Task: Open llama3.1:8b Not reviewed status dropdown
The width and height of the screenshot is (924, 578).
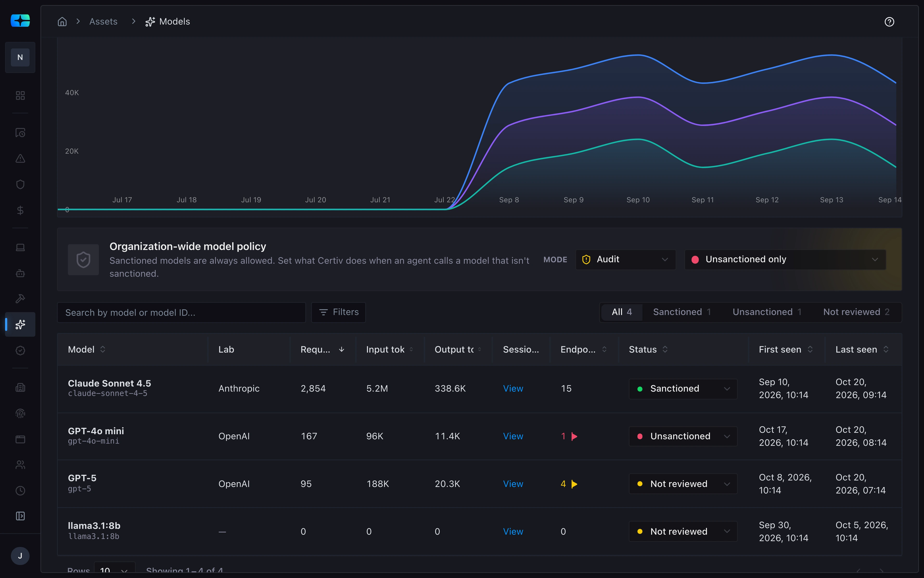Action: tap(683, 532)
